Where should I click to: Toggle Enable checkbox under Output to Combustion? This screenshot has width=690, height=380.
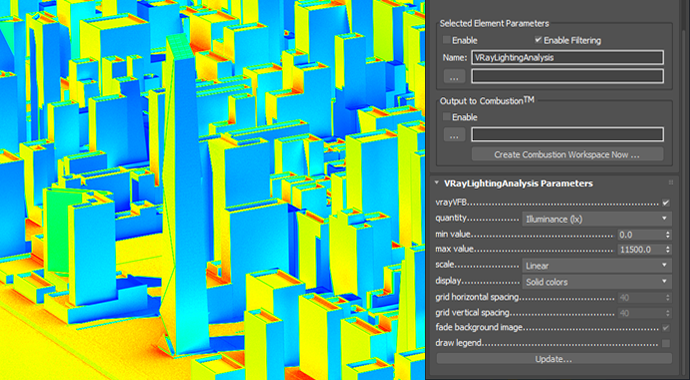coord(447,117)
